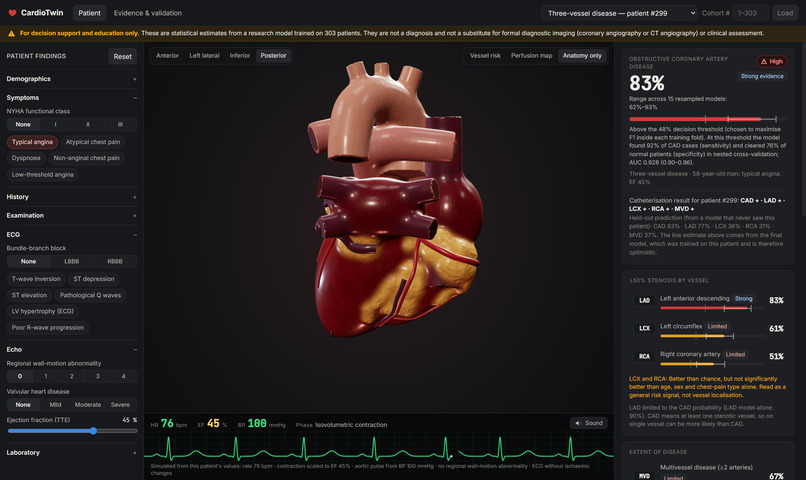Screen dimensions: 806x480
Task: Click the LAD vessel badge
Action: (644, 301)
